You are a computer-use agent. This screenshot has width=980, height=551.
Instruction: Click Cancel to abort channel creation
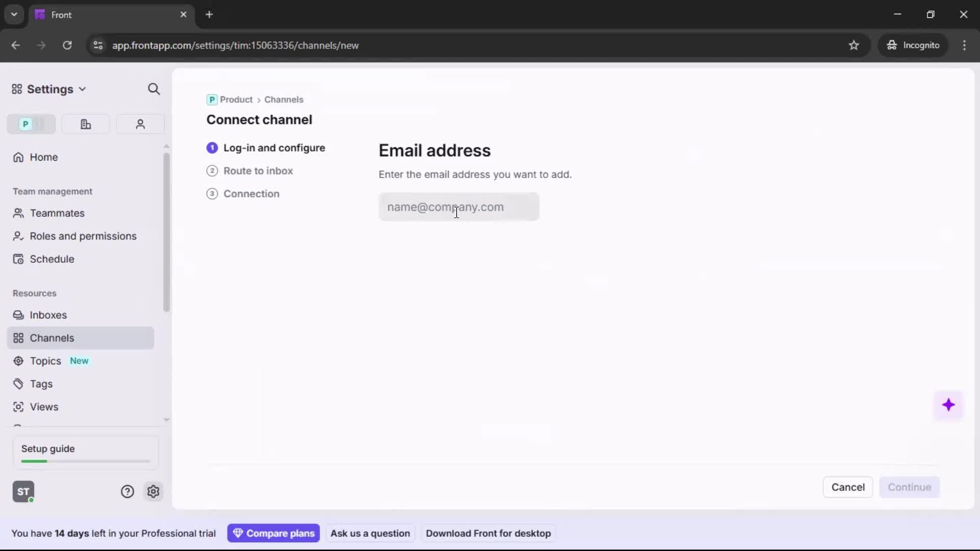tap(848, 487)
